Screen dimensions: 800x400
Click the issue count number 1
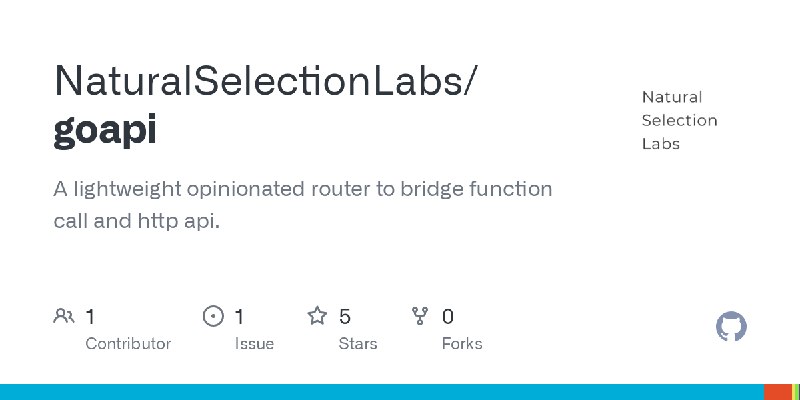[x=240, y=317]
